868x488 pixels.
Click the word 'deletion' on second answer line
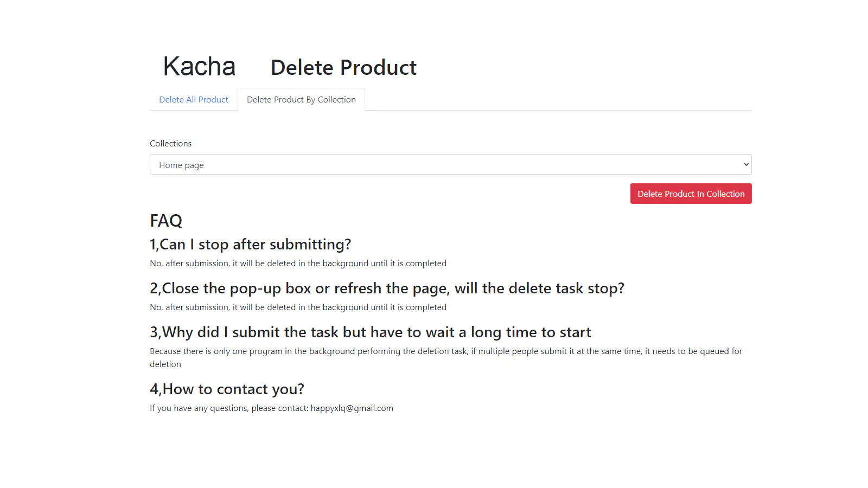[x=165, y=364]
